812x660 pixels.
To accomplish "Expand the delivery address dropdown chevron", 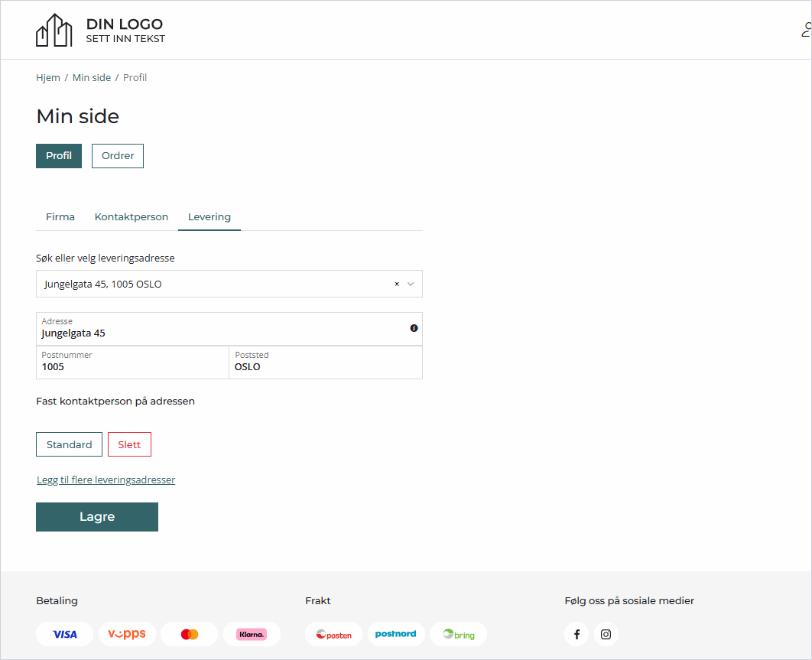I will click(411, 284).
